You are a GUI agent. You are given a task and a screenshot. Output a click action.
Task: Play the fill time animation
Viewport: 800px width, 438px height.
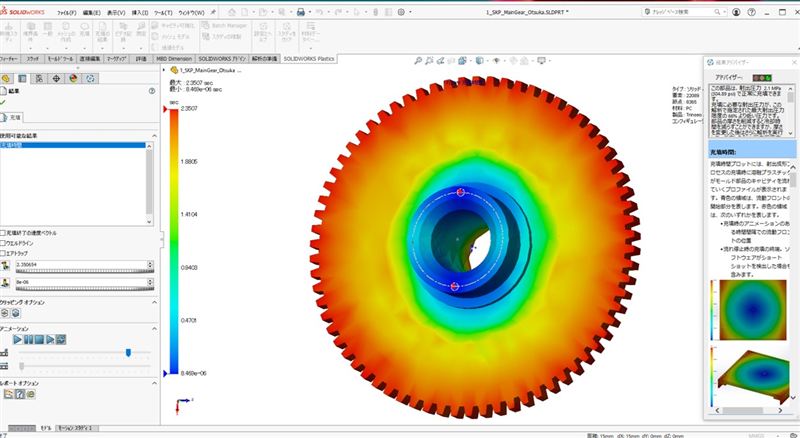pyautogui.click(x=18, y=341)
